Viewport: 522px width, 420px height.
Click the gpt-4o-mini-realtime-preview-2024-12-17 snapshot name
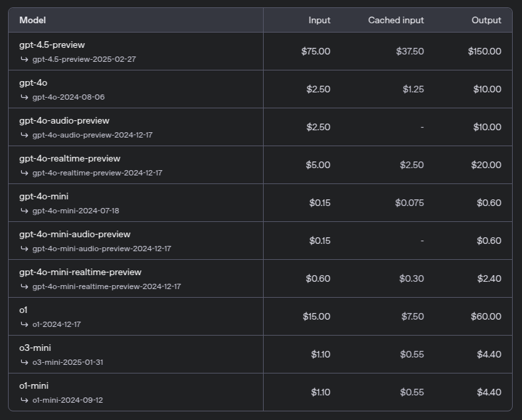point(107,287)
